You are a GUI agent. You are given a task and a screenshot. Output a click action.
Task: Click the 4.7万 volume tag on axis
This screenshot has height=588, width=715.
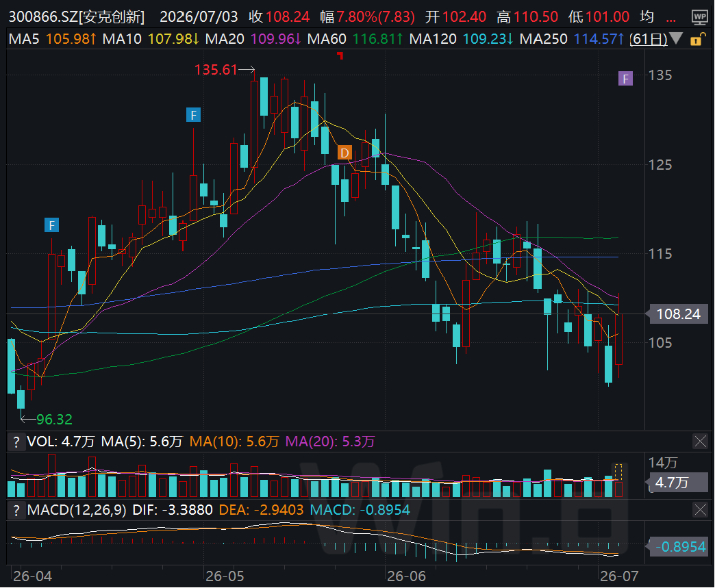(x=677, y=483)
